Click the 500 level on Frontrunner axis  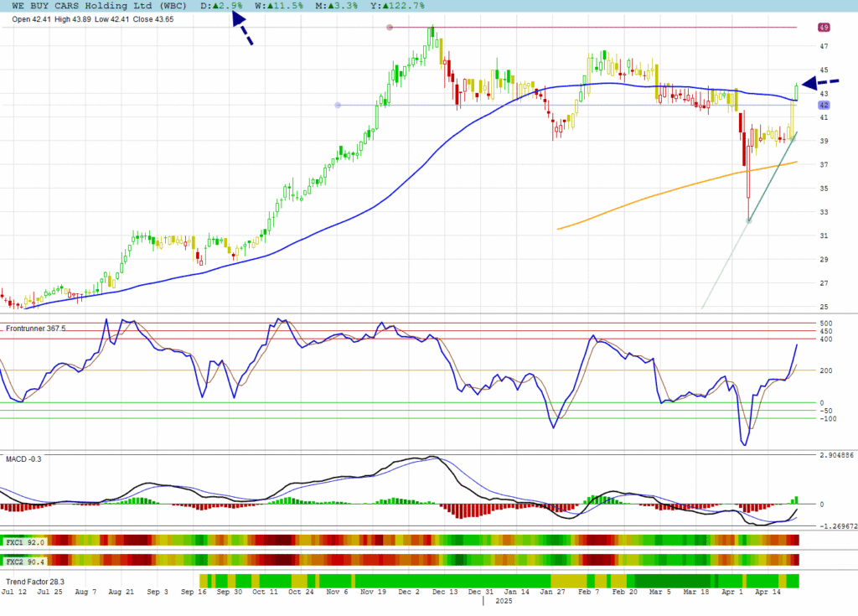(826, 324)
